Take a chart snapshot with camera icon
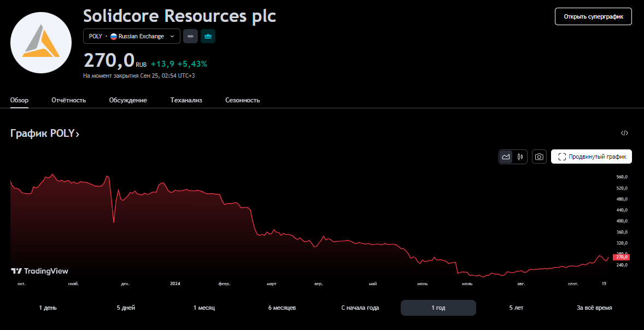The width and height of the screenshot is (644, 330). tap(539, 157)
